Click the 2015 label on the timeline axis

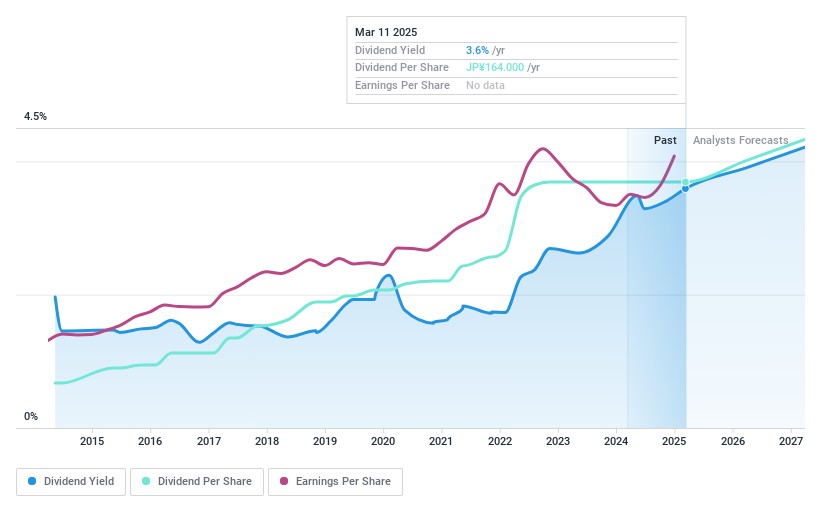(92, 441)
